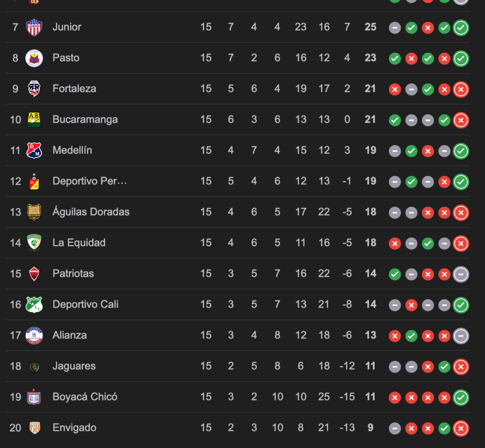Screen dimensions: 485x448
Task: Click Fortaleza's latest loss result icon
Action: point(461,89)
